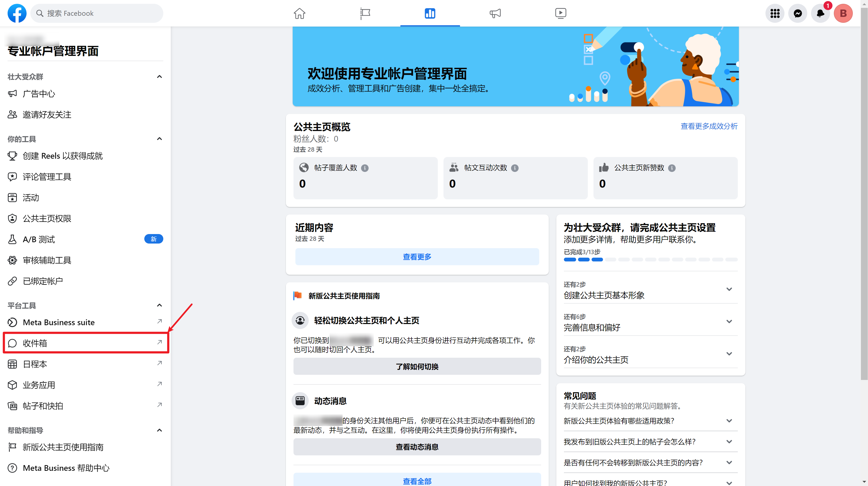Open the nine-dot menu grid icon
Image resolution: width=868 pixels, height=486 pixels.
coord(775,13)
